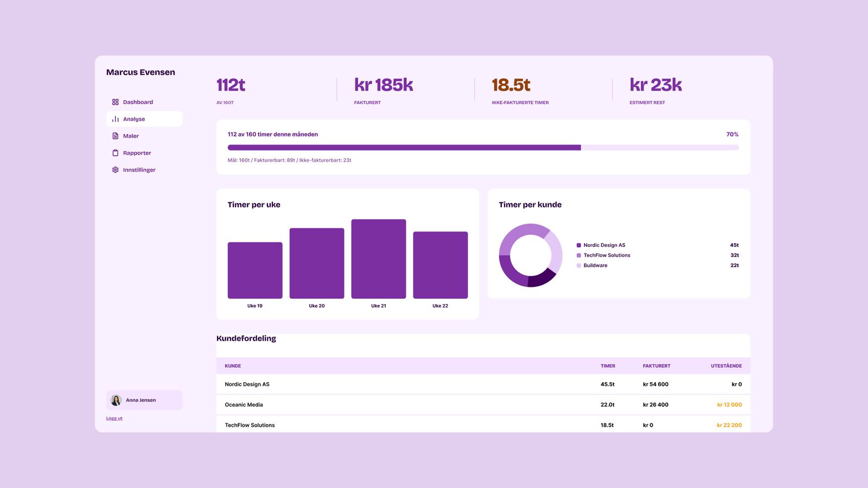Click the Marcus Evensen heading
Image resolution: width=868 pixels, height=488 pixels.
pyautogui.click(x=141, y=72)
